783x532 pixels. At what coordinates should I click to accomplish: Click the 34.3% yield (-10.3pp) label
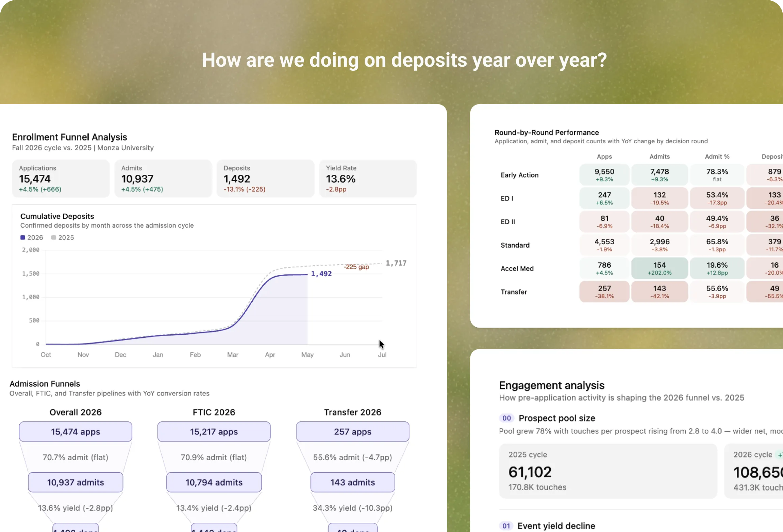coord(353,508)
